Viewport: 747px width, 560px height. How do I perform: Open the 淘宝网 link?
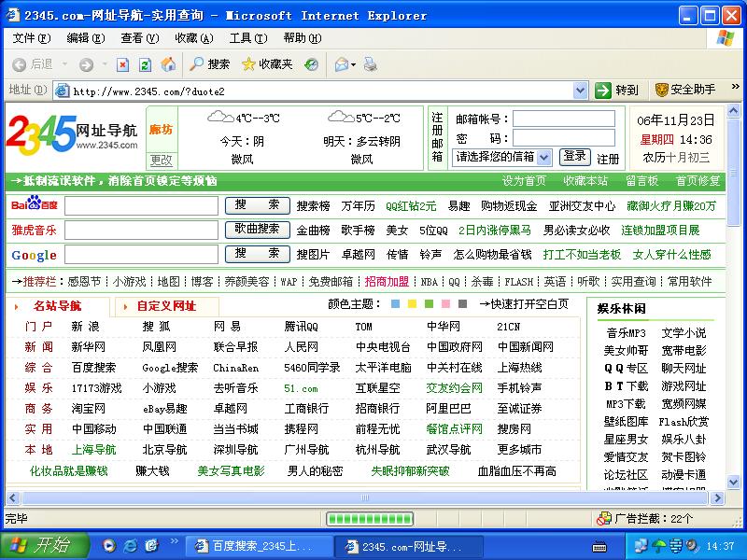tap(88, 409)
